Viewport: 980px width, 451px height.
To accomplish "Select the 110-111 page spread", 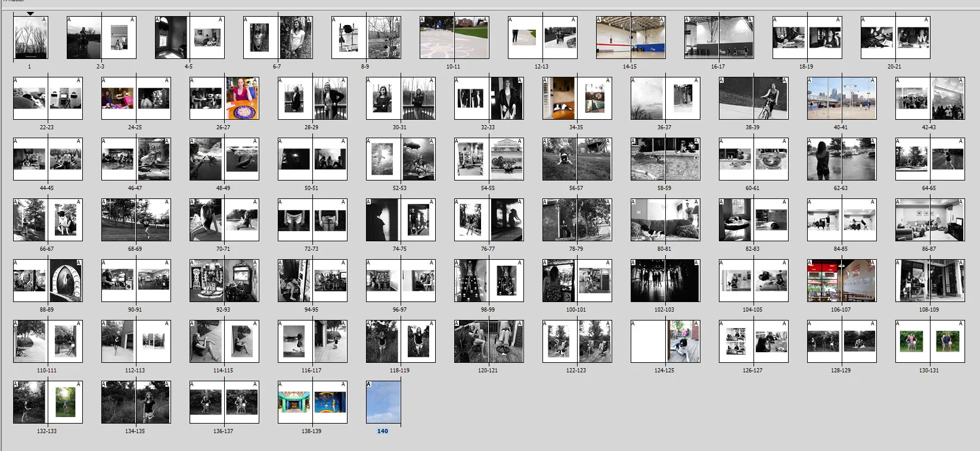I will [x=47, y=341].
